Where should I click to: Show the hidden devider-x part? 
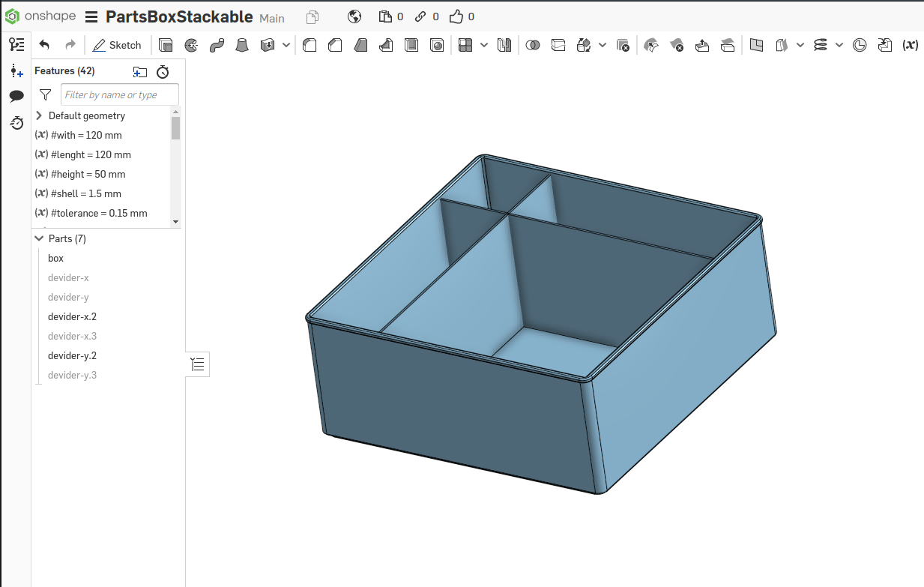tap(68, 277)
